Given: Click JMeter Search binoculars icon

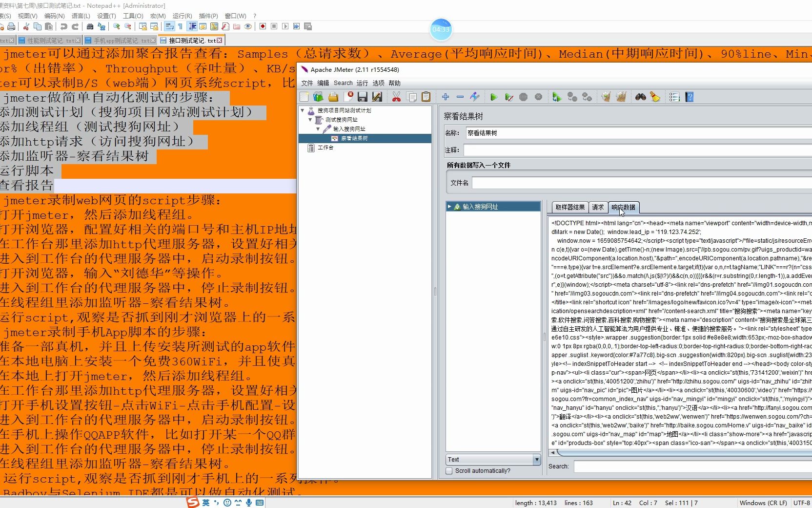Looking at the screenshot, I should pyautogui.click(x=640, y=97).
